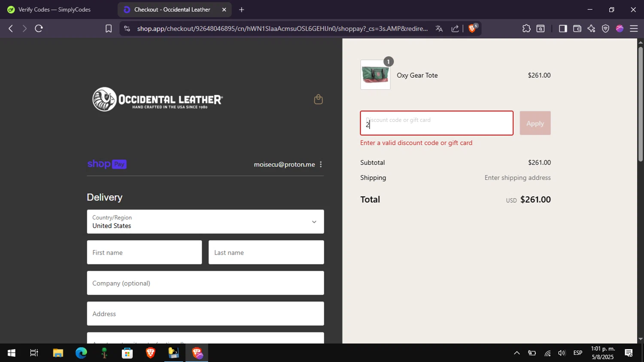Open the Brave Shields lion icon

[472, 28]
